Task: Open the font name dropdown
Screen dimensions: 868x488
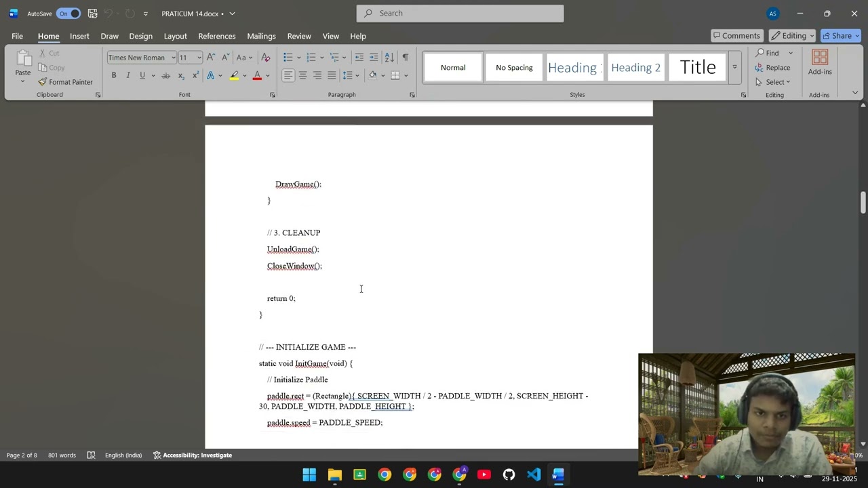Action: pyautogui.click(x=173, y=58)
